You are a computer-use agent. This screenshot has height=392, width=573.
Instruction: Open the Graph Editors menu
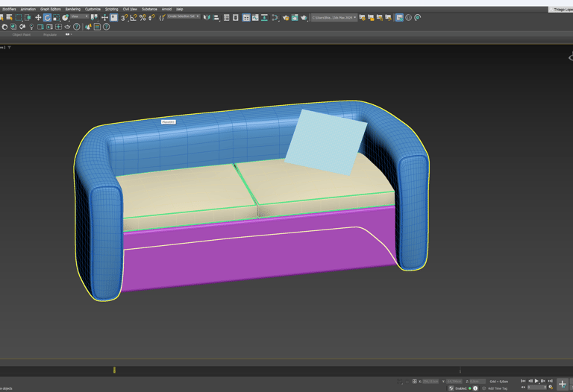[50, 9]
